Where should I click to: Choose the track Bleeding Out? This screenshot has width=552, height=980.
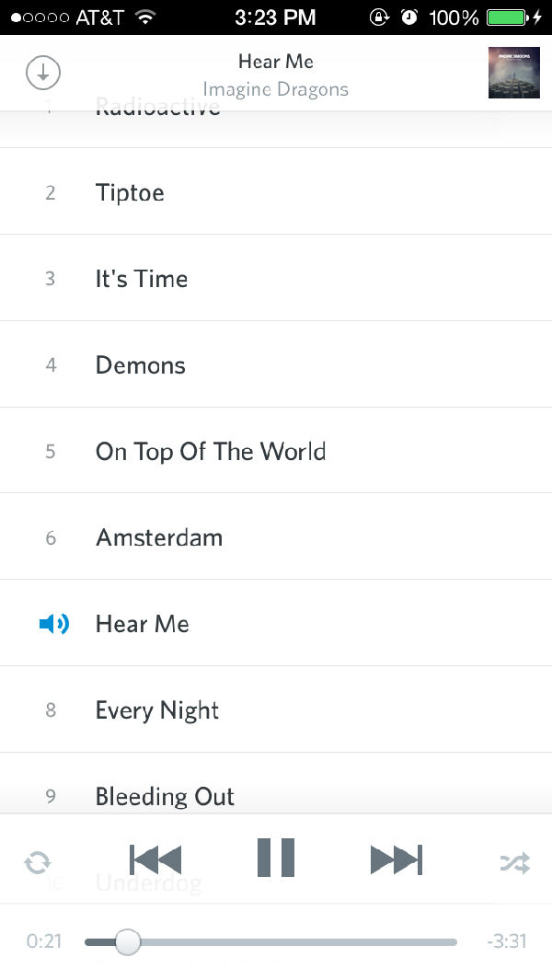coord(165,796)
